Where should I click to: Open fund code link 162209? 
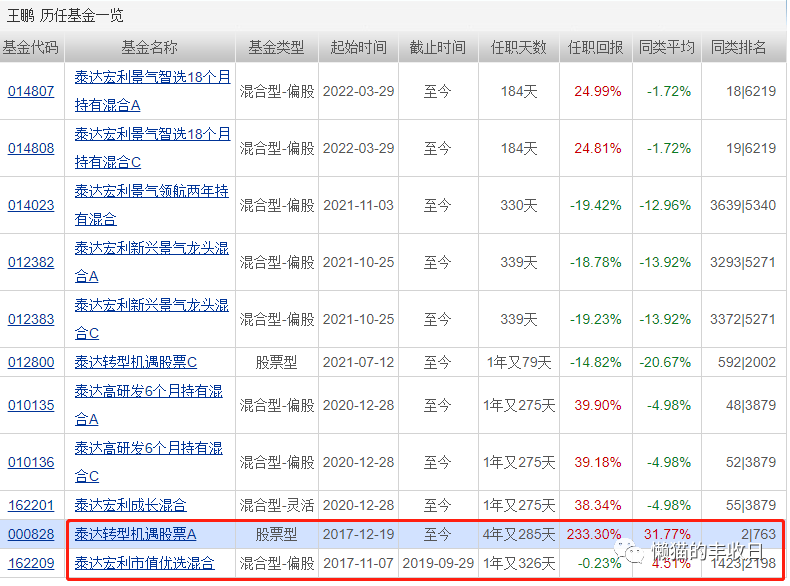point(31,563)
